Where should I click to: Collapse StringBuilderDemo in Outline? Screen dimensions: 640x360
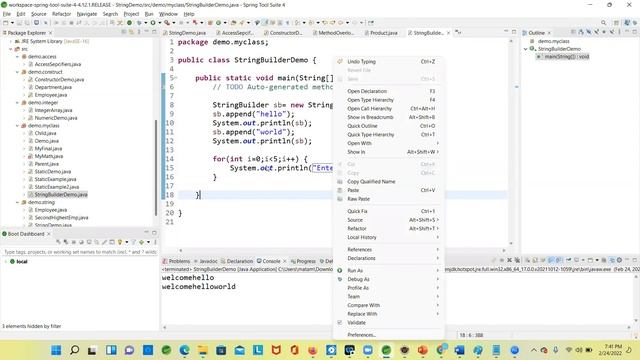pyautogui.click(x=526, y=49)
